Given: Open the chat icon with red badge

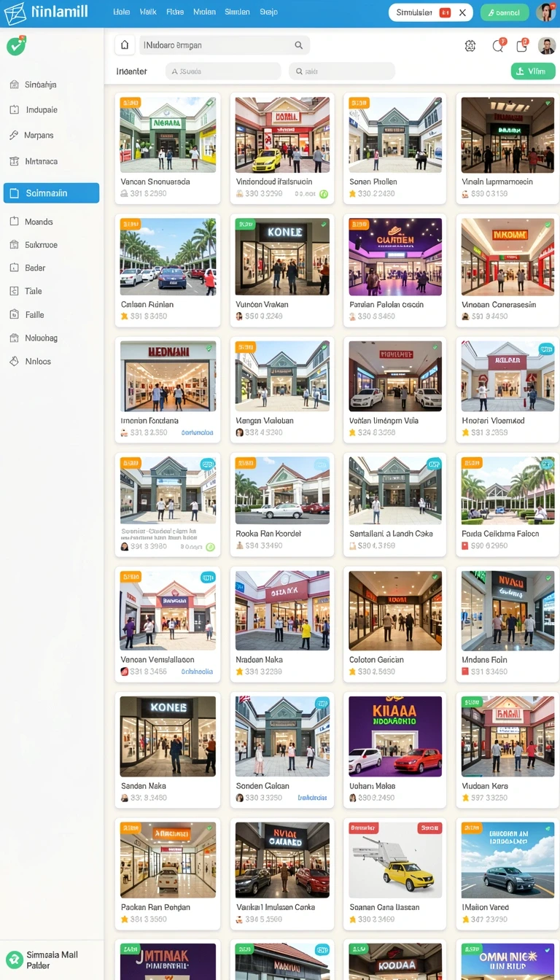Looking at the screenshot, I should [498, 46].
